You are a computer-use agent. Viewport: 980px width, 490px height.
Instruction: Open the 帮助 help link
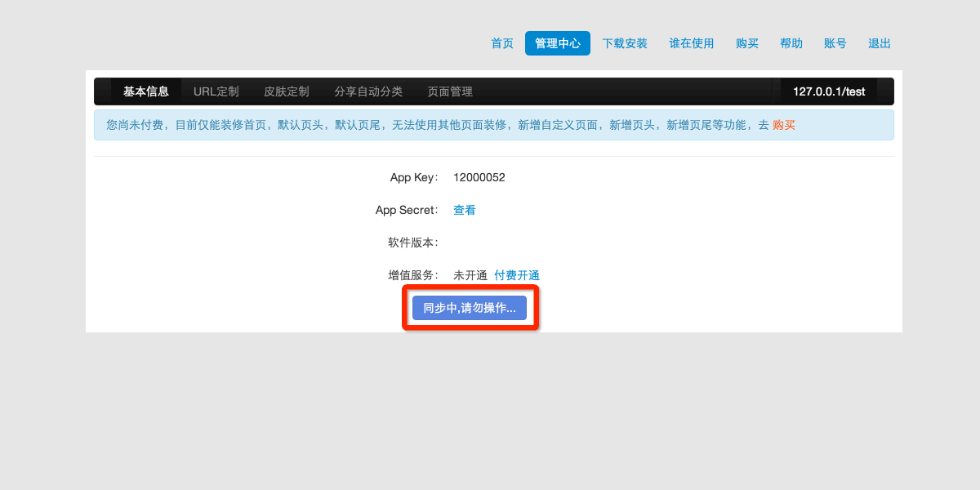(x=791, y=43)
